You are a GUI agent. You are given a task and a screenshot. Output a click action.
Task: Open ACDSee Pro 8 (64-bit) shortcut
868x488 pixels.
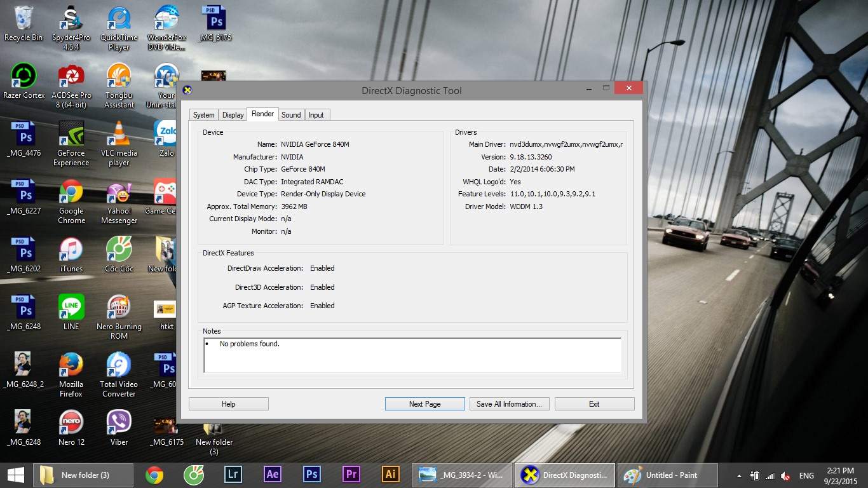71,86
